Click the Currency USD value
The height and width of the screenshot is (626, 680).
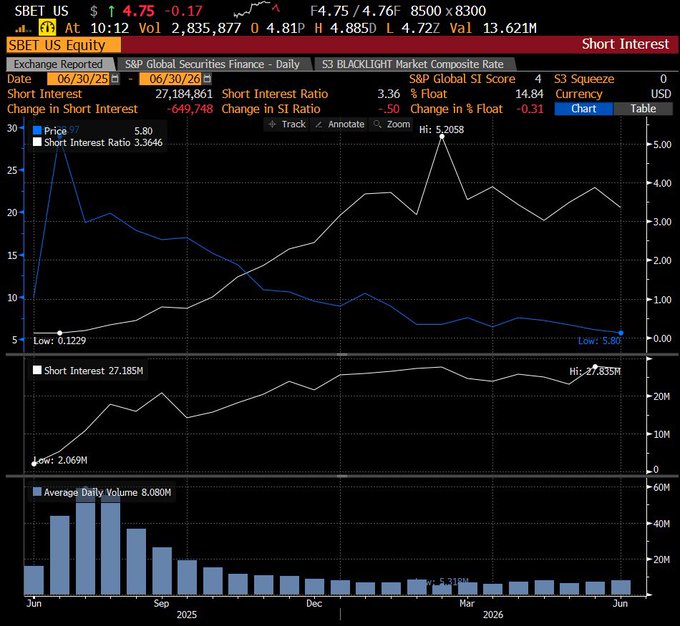[x=661, y=94]
